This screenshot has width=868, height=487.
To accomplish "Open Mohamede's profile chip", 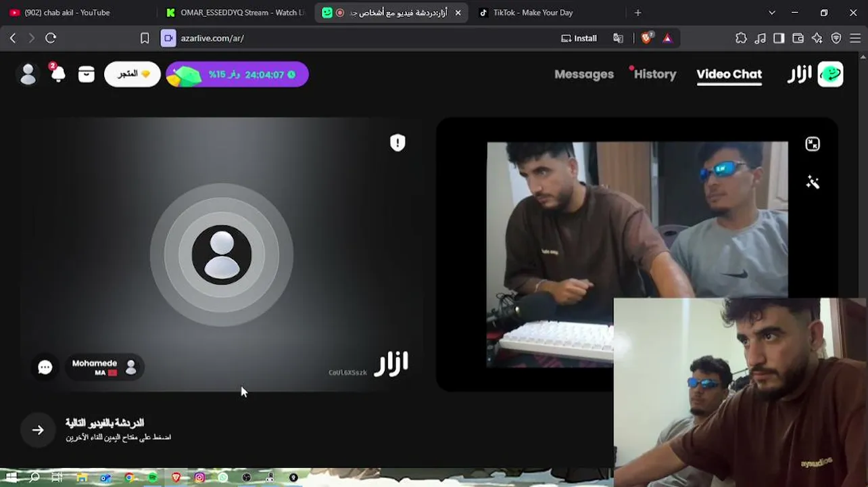I will [104, 367].
